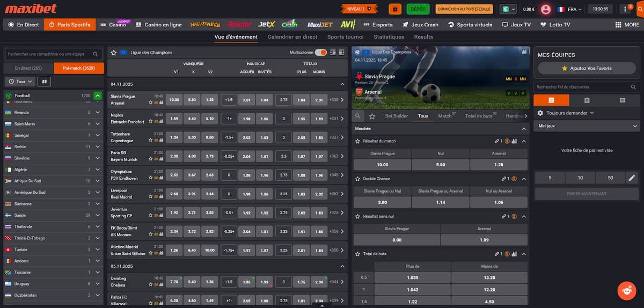Click the link icon in Résultat du match
The image size is (644, 308).
tap(498, 141)
